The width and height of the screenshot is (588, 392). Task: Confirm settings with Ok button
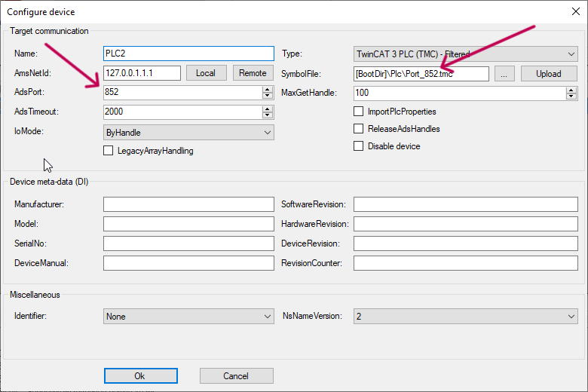point(140,375)
